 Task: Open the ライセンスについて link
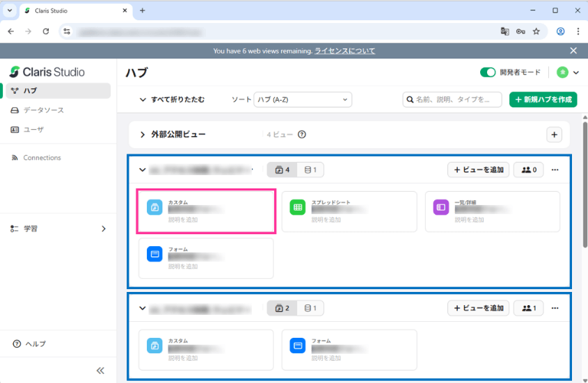tap(344, 51)
